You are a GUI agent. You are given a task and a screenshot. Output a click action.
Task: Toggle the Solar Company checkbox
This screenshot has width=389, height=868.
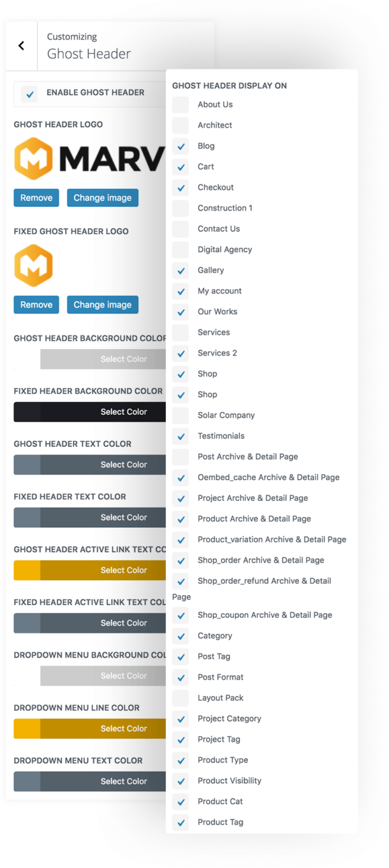pos(180,415)
